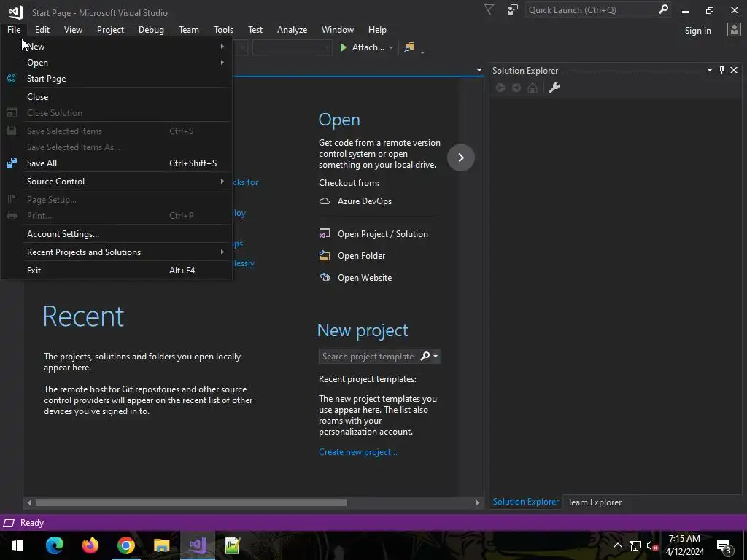
Task: Click the round next arrow button
Action: (461, 157)
